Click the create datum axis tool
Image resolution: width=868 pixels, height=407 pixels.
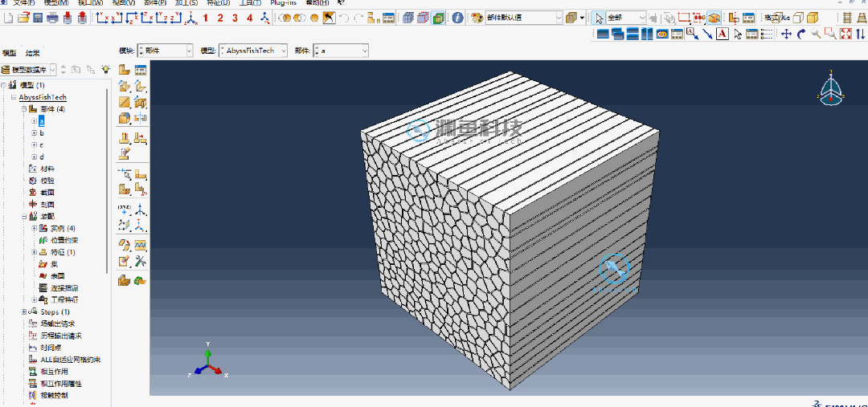141,209
